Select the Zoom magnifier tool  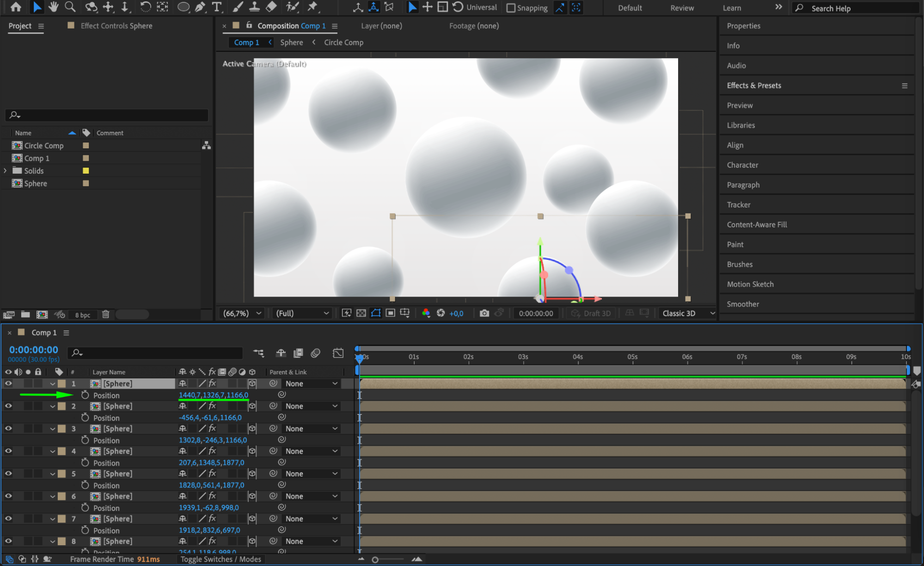click(x=70, y=7)
